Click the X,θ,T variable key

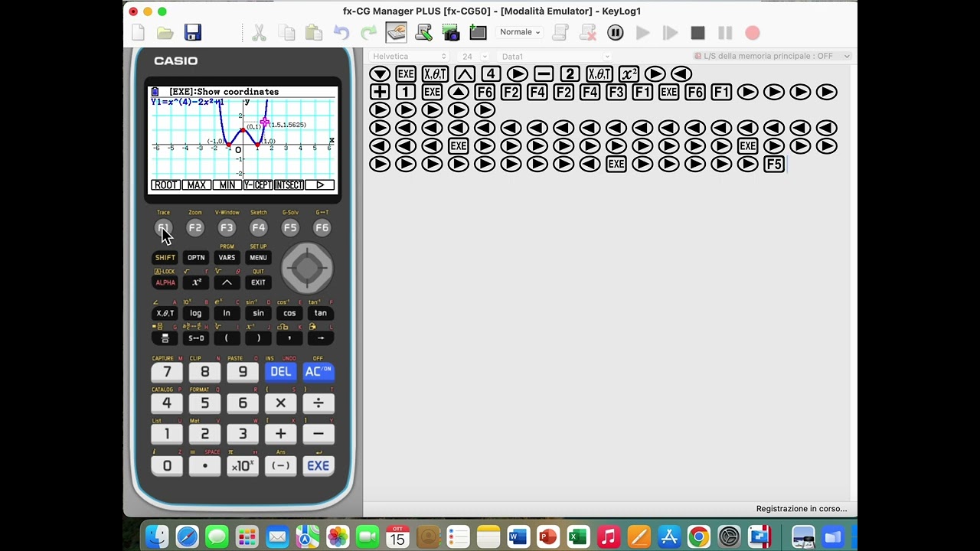pos(165,313)
